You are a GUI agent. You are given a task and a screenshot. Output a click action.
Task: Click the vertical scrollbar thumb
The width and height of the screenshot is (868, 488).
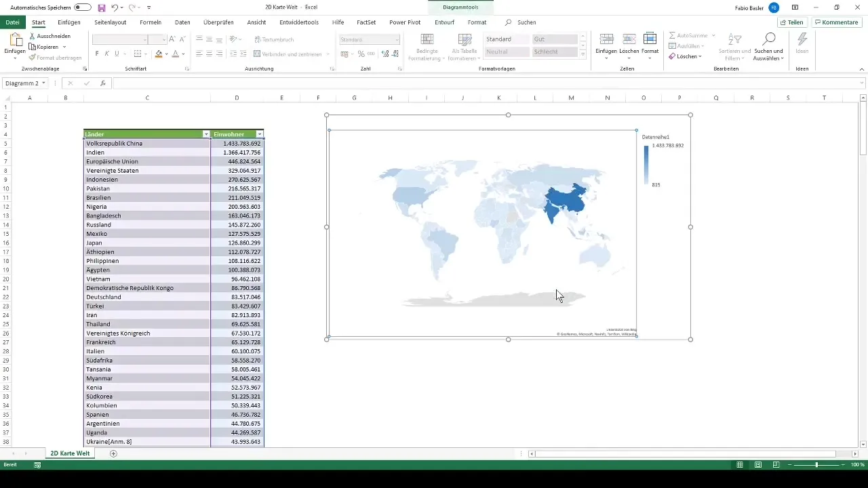tap(863, 129)
